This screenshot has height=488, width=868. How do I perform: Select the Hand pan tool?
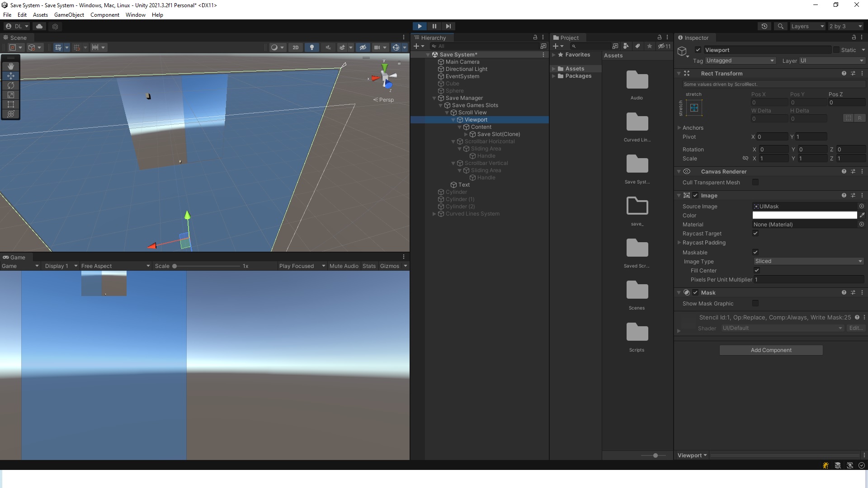pos(11,66)
